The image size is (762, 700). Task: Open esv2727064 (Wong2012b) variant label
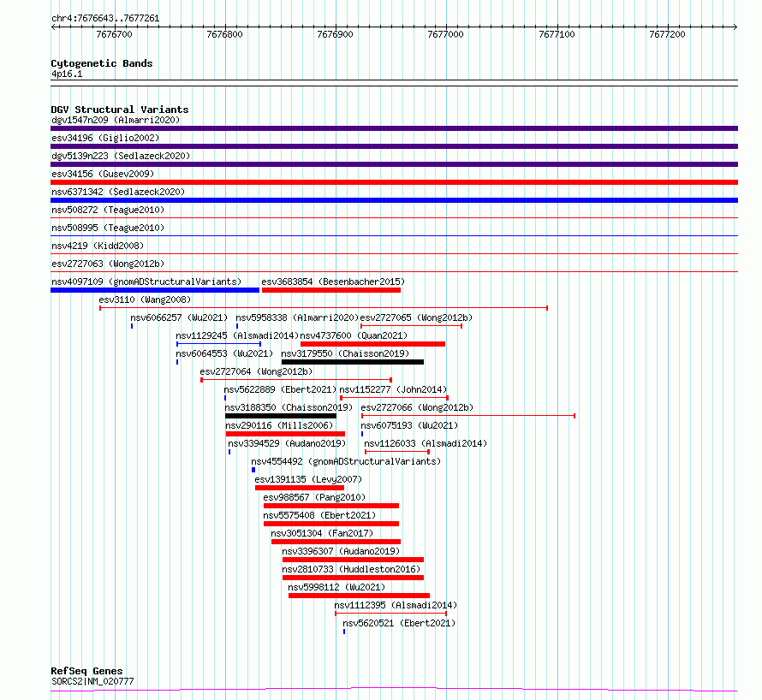[x=256, y=371]
